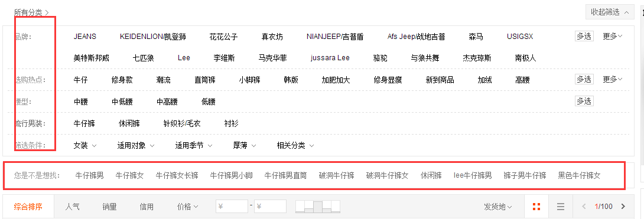
Task: Open the 所有分类 breadcrumb link
Action: coord(31,13)
